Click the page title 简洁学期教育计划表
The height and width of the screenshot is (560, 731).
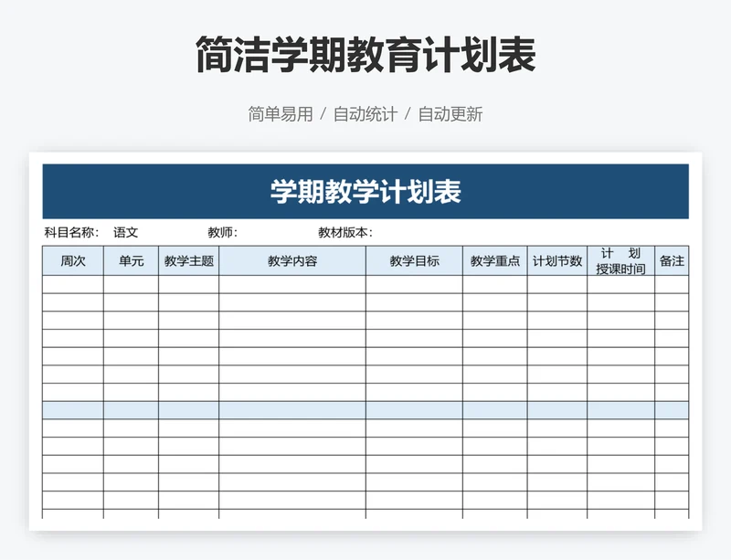point(365,55)
